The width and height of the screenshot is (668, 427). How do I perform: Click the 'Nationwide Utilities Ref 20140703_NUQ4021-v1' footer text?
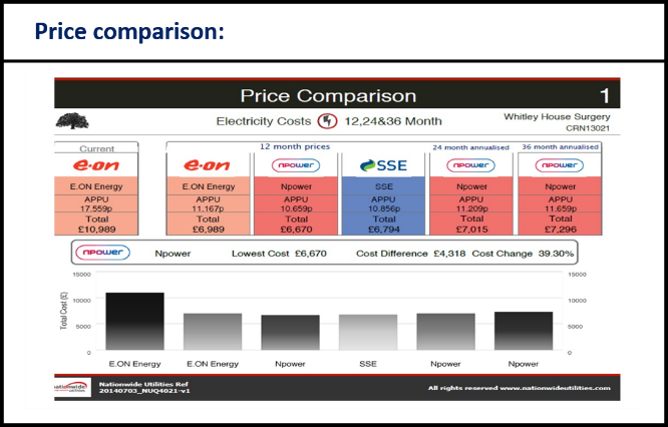144,387
